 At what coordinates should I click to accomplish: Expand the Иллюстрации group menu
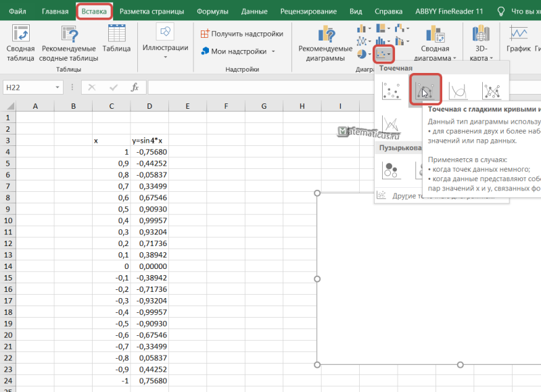click(x=165, y=41)
